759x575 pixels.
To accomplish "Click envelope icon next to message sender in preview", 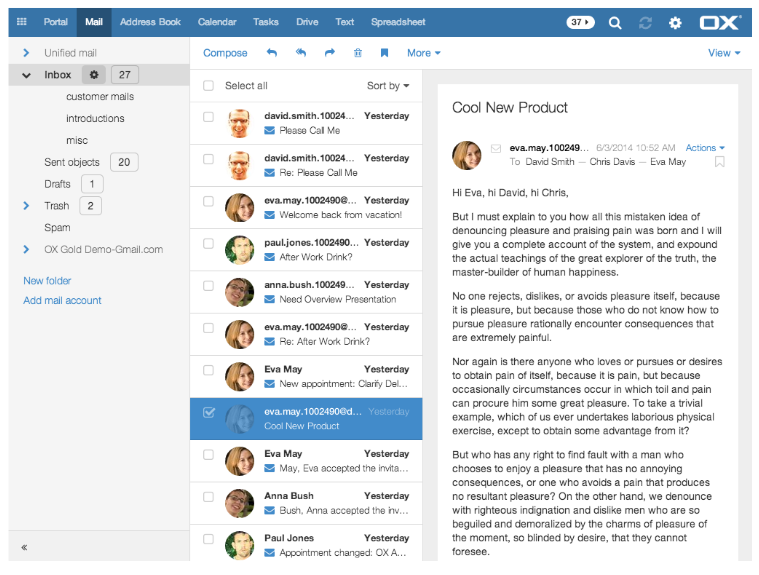I will [496, 148].
